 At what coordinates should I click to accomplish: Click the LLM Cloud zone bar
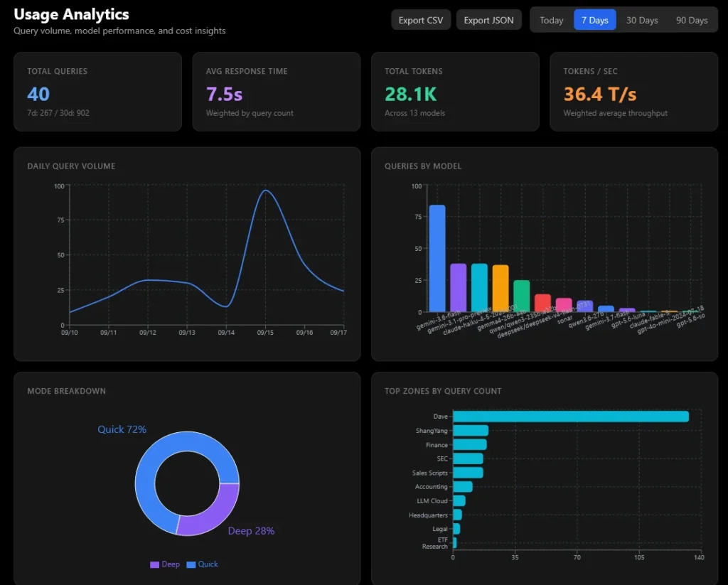[x=459, y=500]
